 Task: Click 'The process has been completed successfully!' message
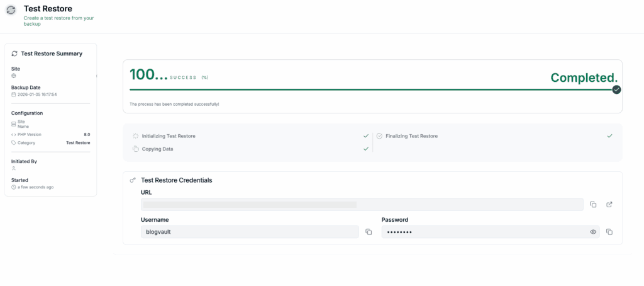(x=174, y=104)
